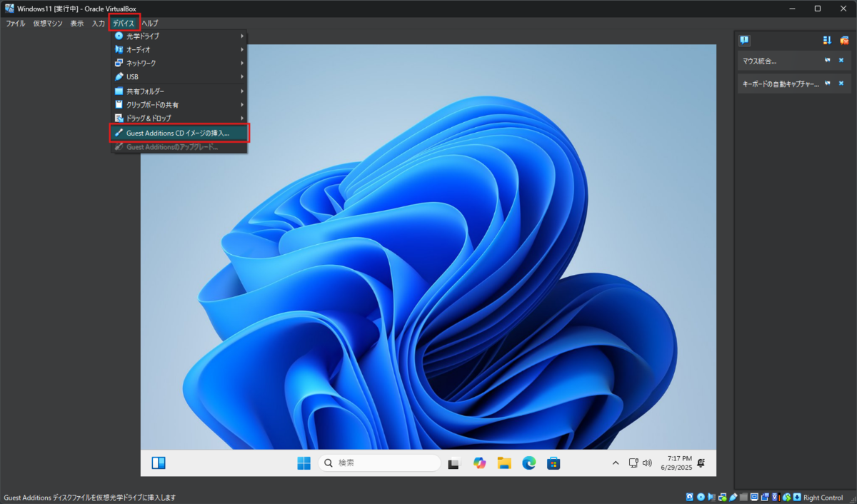Open the 仮想マシン menu
Image resolution: width=857 pixels, height=504 pixels.
(x=48, y=24)
